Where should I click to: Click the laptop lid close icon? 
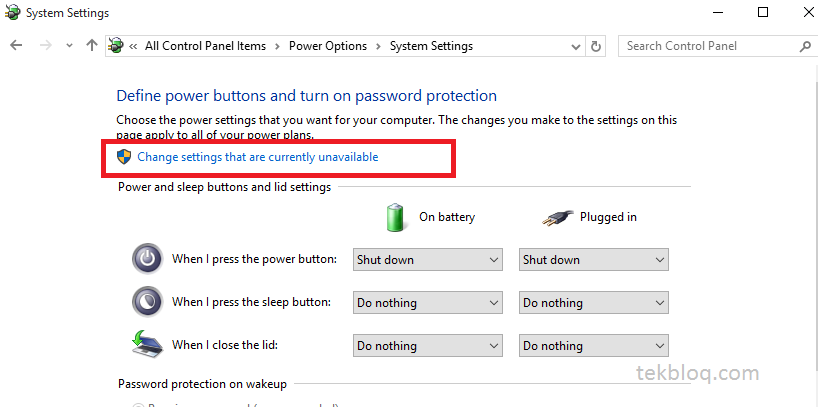147,343
